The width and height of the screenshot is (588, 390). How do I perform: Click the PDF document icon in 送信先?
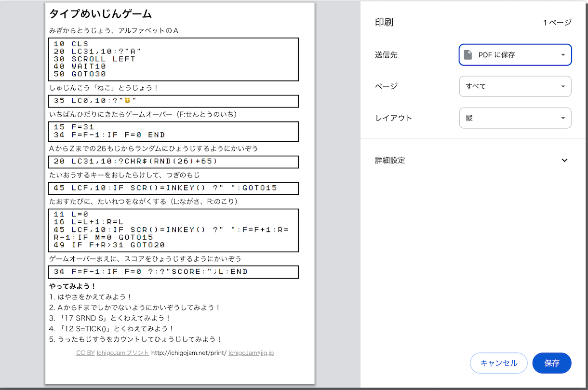click(x=468, y=55)
